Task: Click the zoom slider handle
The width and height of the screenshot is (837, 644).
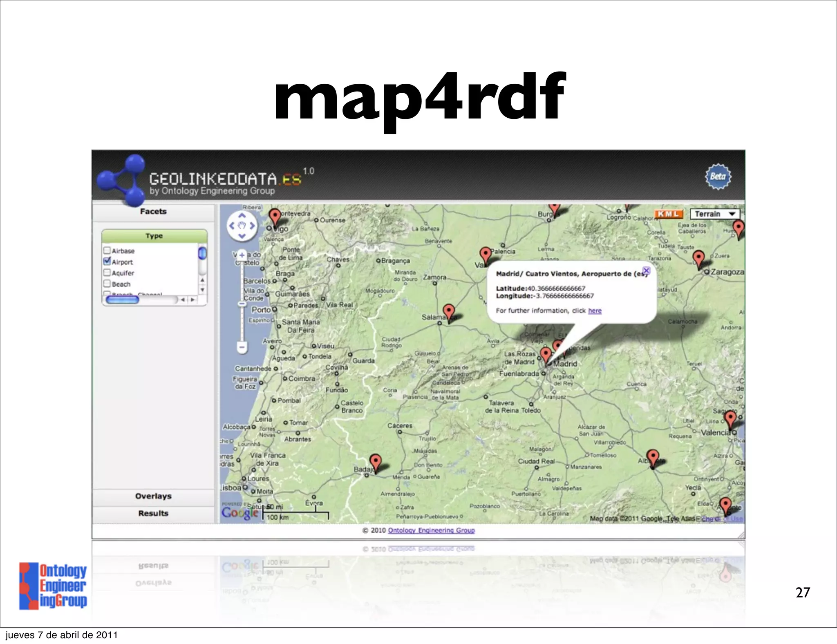Action: [x=242, y=304]
